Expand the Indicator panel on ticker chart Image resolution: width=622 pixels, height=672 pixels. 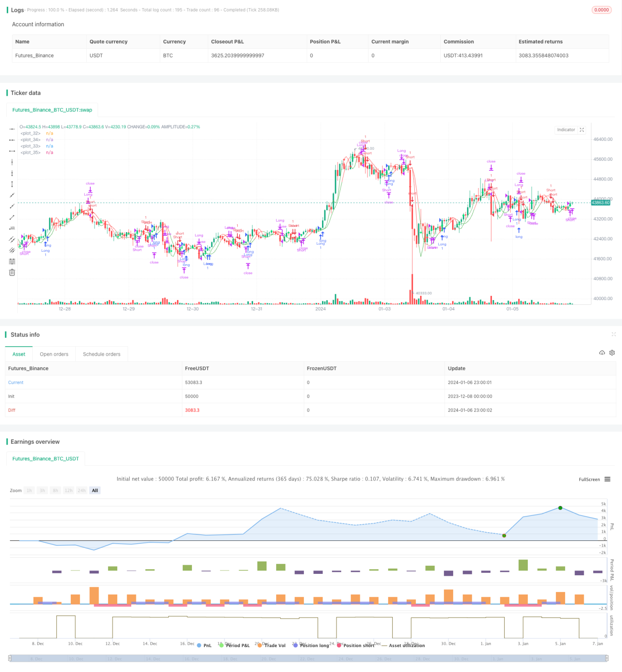pyautogui.click(x=582, y=130)
